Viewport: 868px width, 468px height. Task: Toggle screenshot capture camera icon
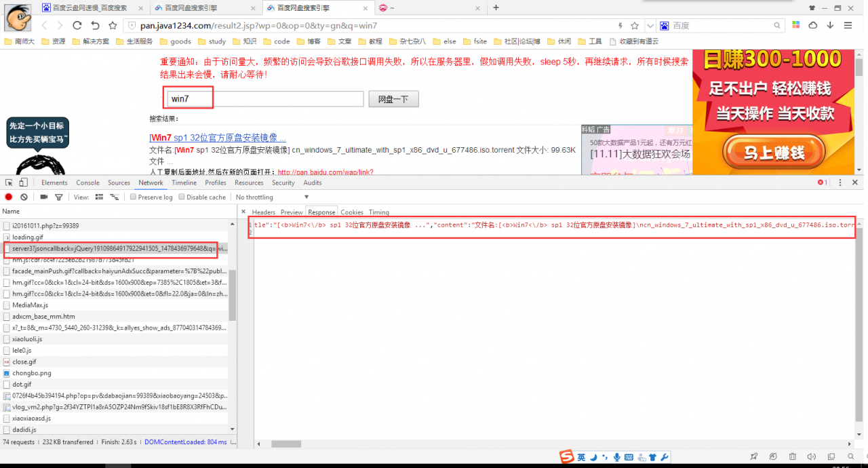click(44, 197)
